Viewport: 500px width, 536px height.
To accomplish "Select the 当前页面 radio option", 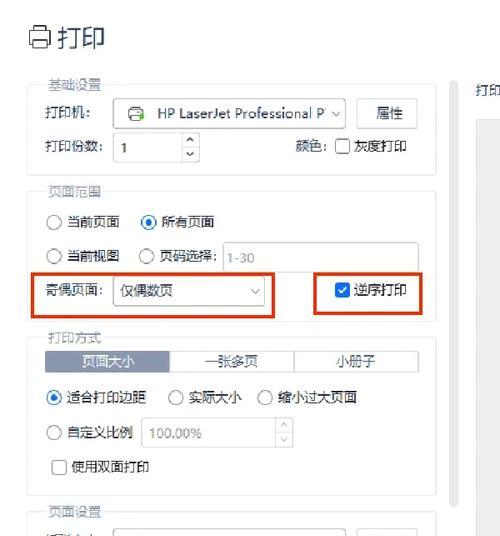I will click(54, 223).
